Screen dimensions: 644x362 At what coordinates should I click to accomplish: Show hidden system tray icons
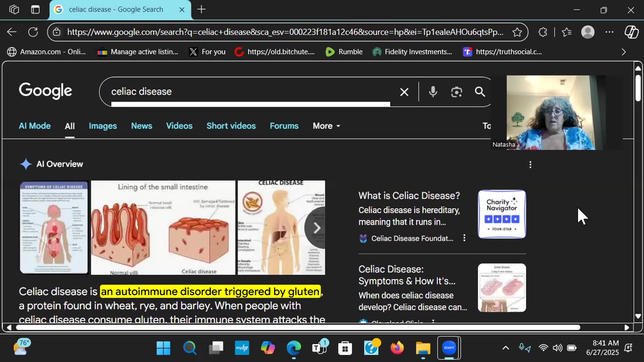coord(506,348)
